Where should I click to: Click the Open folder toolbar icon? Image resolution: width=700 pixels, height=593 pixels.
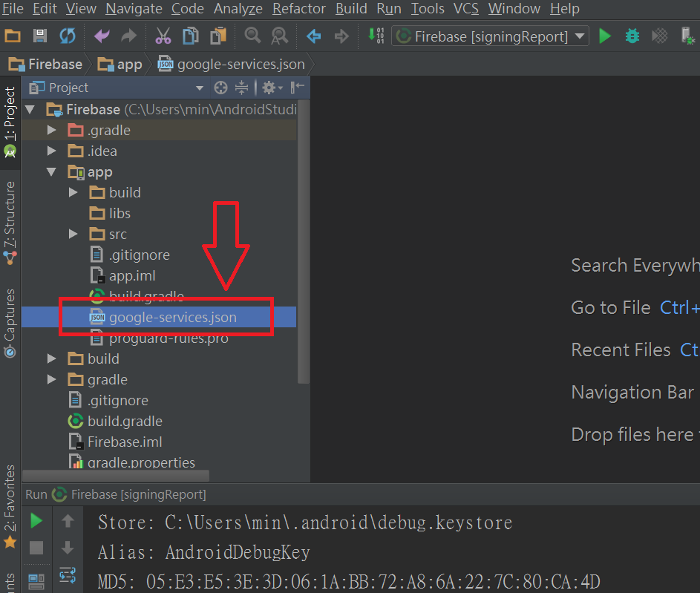(13, 36)
